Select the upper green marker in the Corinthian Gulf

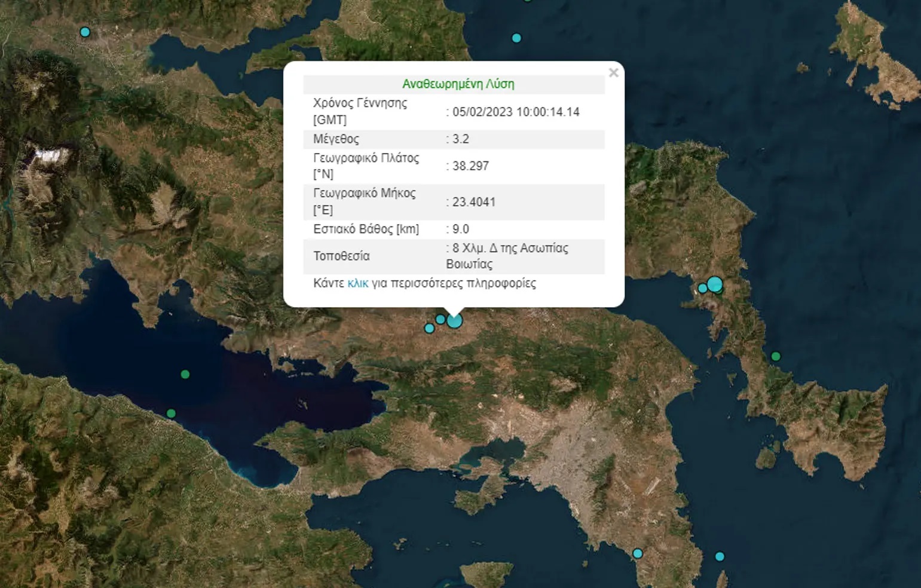coord(185,374)
